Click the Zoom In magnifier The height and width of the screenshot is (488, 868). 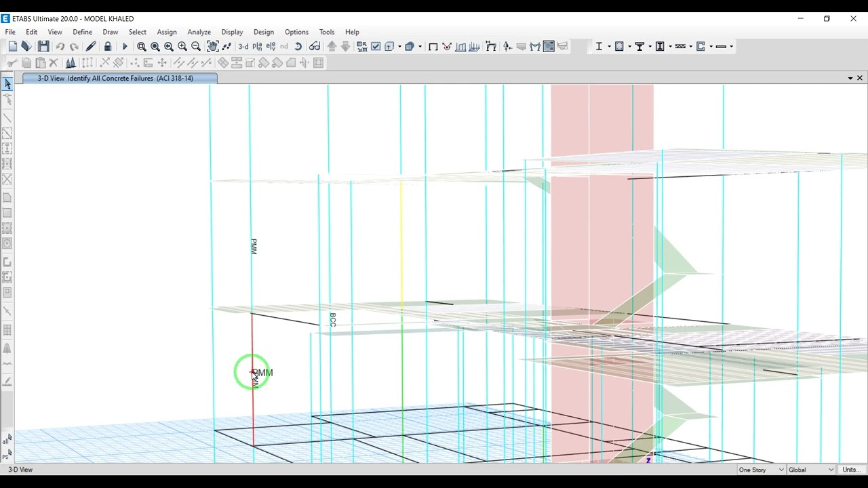click(x=182, y=46)
